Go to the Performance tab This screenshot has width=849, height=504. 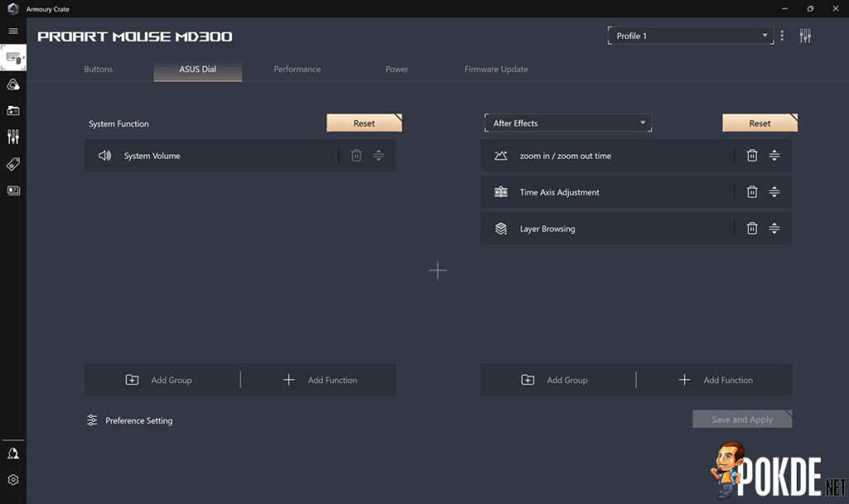298,70
